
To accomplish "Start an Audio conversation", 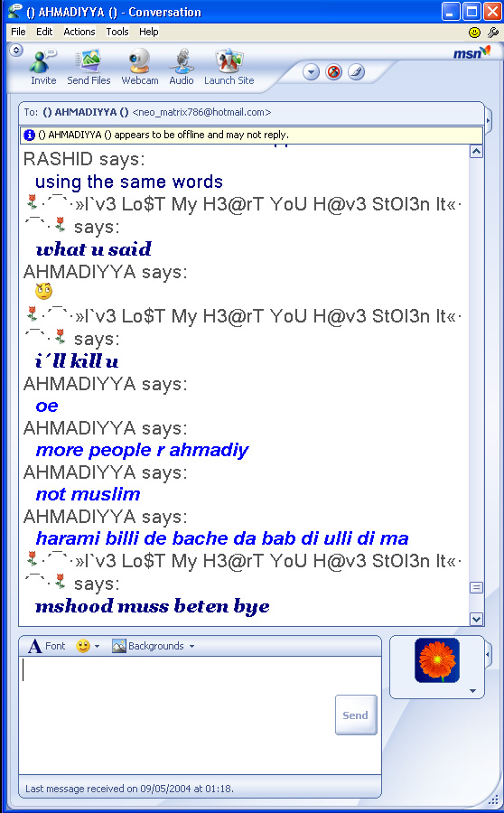I will [x=181, y=66].
